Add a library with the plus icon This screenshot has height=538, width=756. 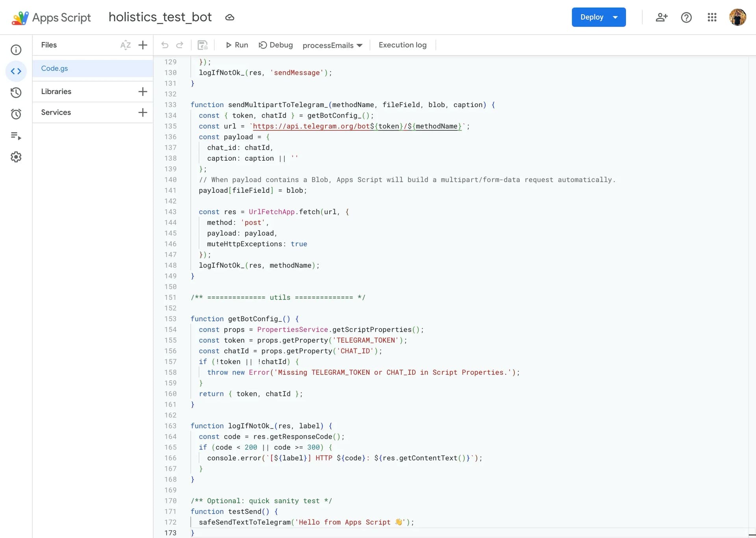[143, 92]
